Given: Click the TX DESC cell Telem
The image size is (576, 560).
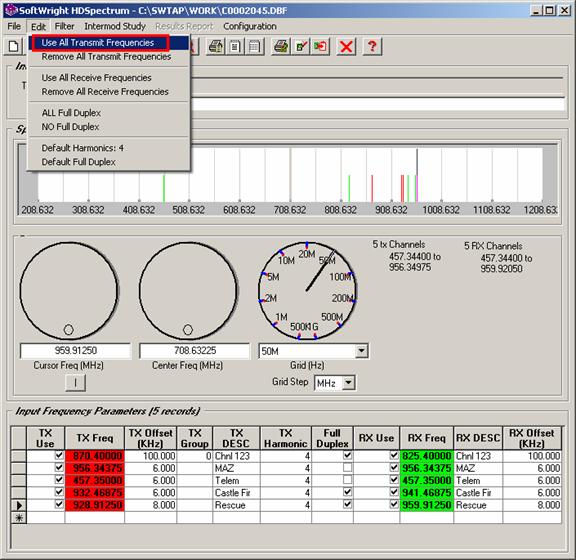Looking at the screenshot, I should [x=236, y=481].
